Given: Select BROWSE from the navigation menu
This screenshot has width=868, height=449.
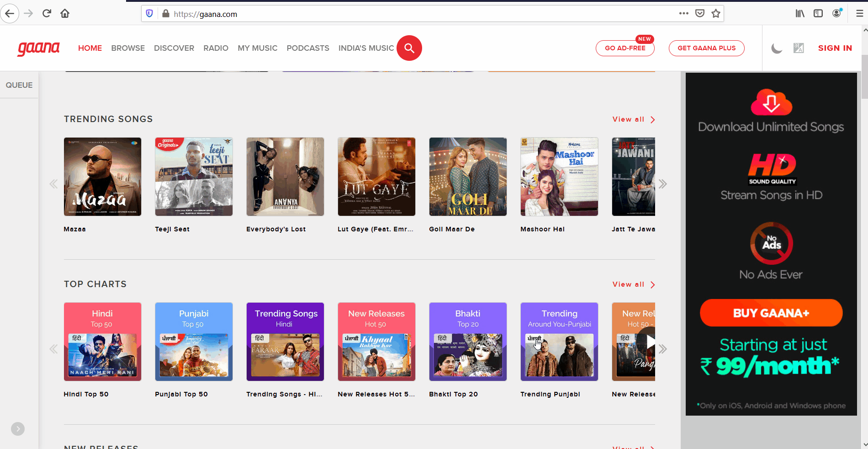Looking at the screenshot, I should point(128,48).
